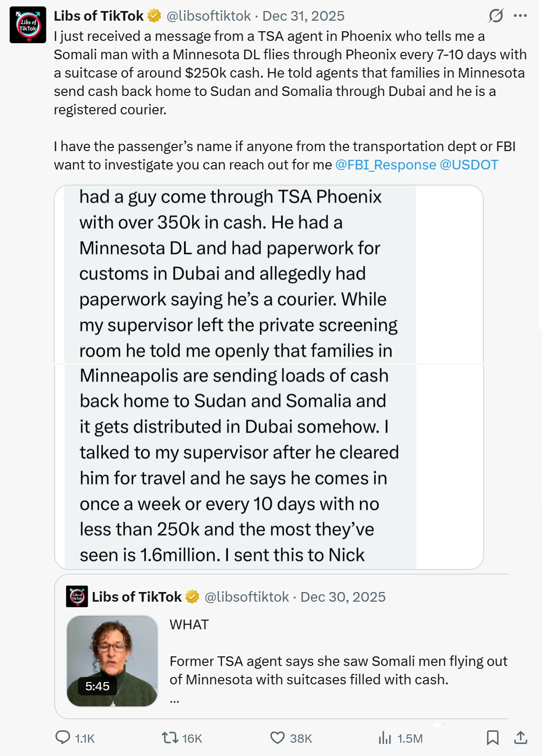
Task: Click the Grok circle-slash icon
Action: (496, 16)
